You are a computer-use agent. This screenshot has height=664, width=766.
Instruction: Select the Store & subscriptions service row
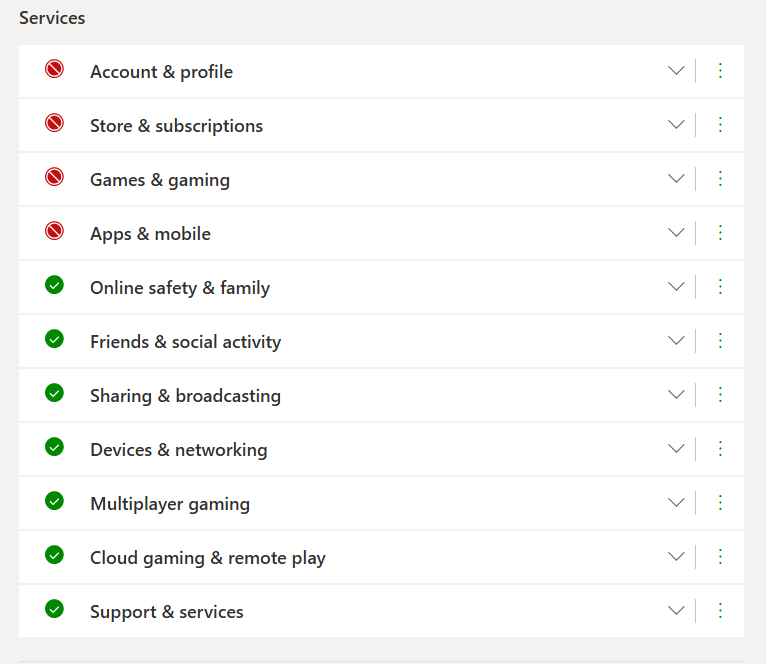(381, 126)
